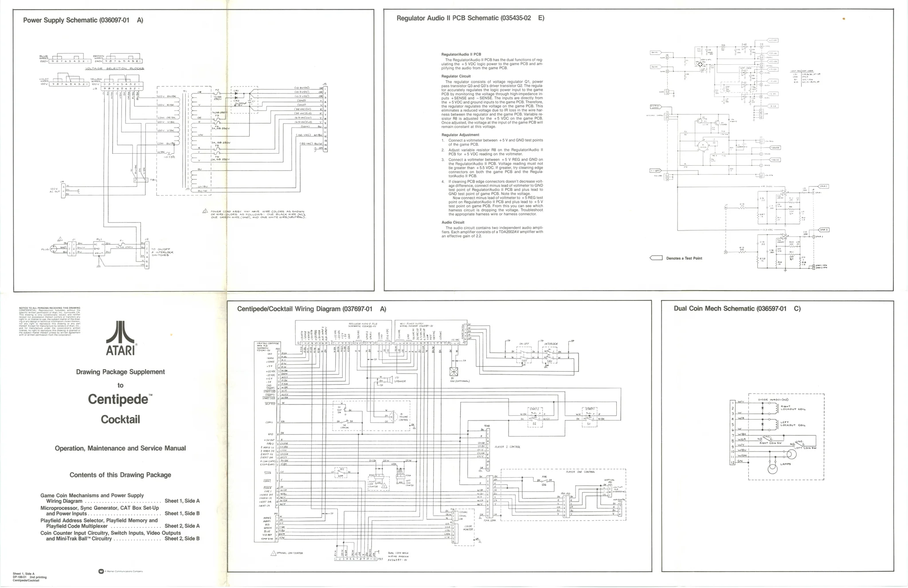Click contents entry "Coin Counter Input Circuitry, Switch Inputs"
Screen dimensions: 908x588
pyautogui.click(x=111, y=533)
